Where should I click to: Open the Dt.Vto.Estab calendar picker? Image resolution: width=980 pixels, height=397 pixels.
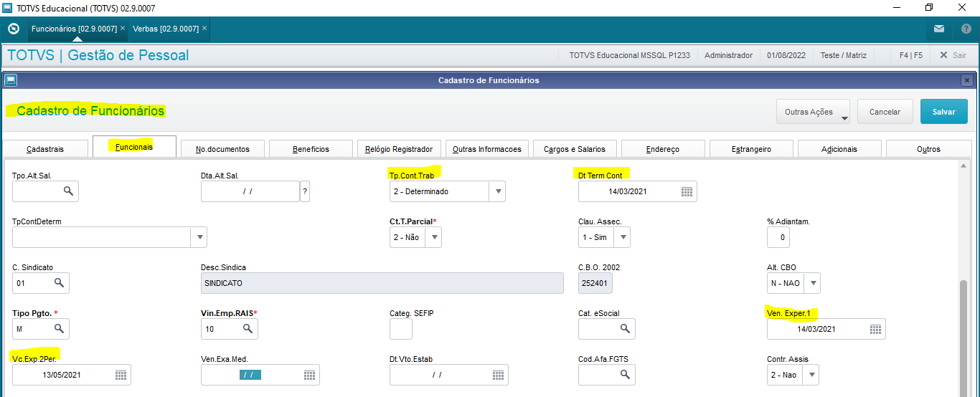[x=498, y=375]
